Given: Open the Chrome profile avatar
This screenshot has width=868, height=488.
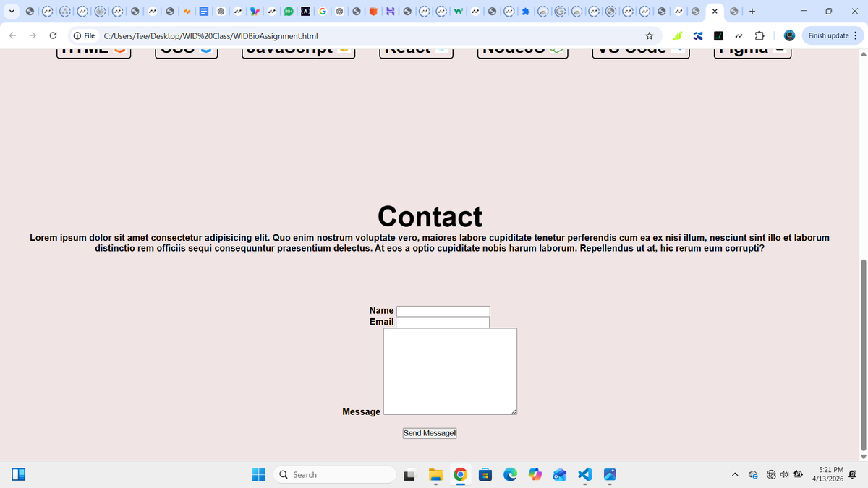Looking at the screenshot, I should [789, 35].
